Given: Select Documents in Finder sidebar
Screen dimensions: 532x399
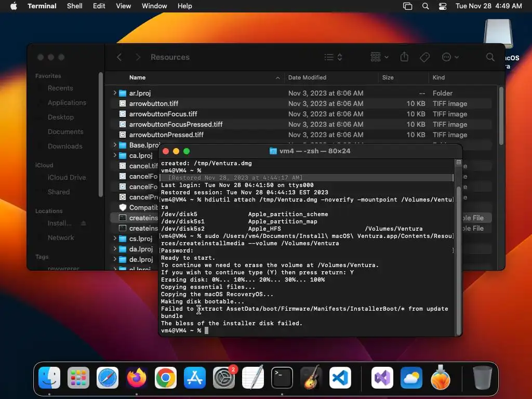Looking at the screenshot, I should [x=65, y=131].
